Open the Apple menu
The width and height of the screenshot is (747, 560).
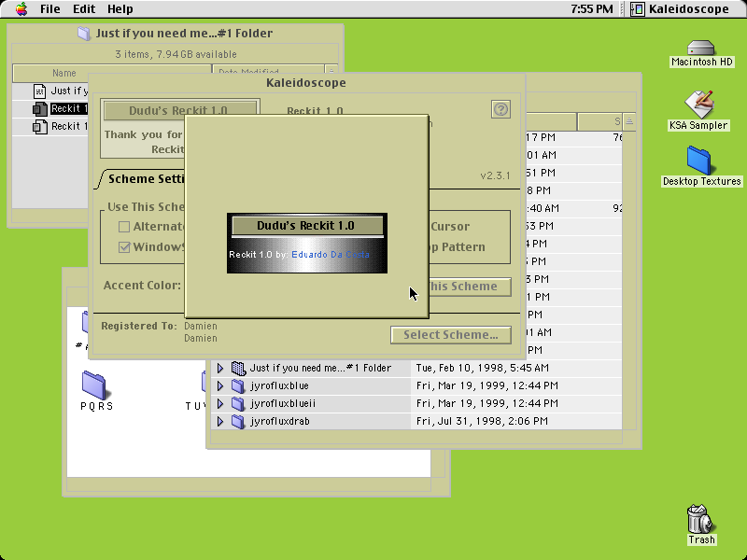coord(21,9)
